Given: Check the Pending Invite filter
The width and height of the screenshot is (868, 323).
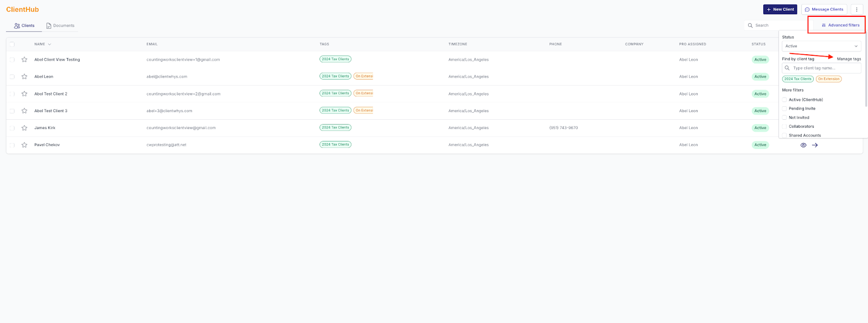Looking at the screenshot, I should (784, 108).
